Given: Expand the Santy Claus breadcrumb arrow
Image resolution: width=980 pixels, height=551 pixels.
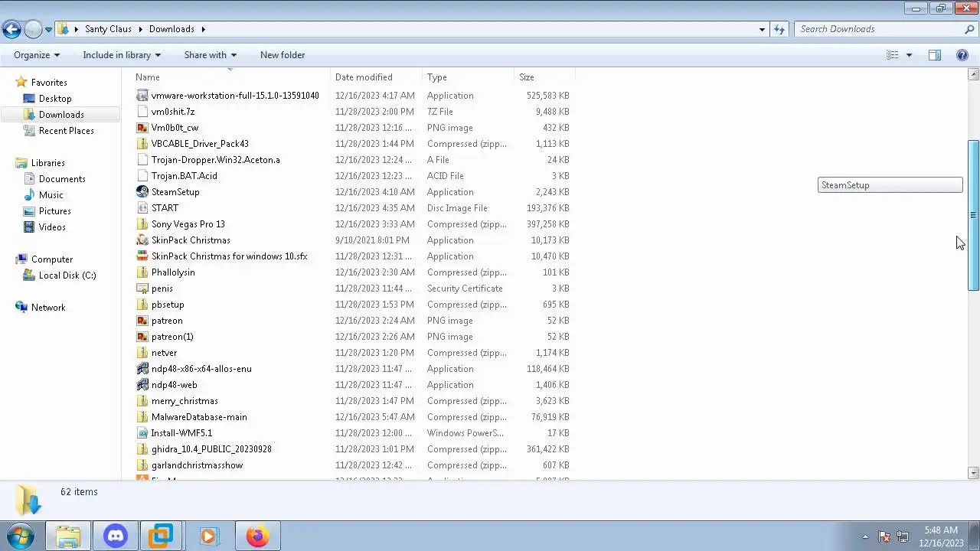Looking at the screenshot, I should [x=140, y=29].
